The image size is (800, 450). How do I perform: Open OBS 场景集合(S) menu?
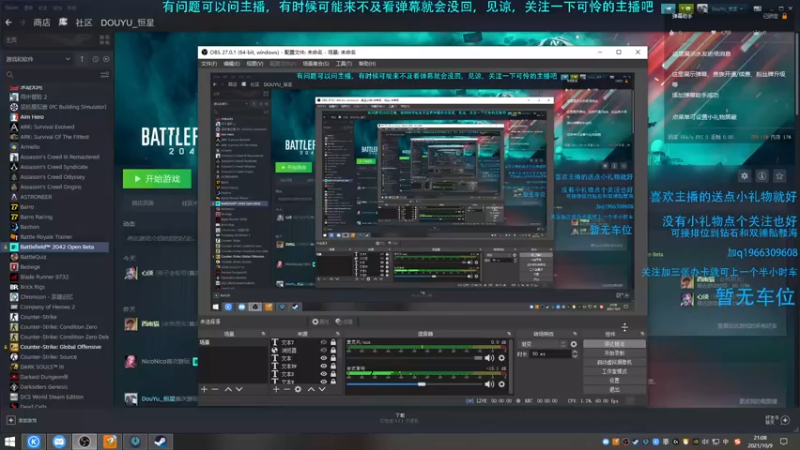click(316, 64)
